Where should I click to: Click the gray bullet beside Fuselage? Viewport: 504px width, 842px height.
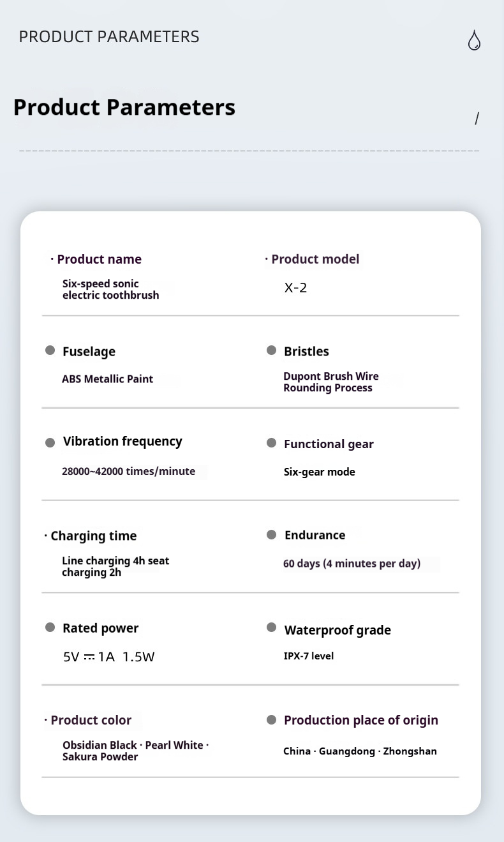50,350
